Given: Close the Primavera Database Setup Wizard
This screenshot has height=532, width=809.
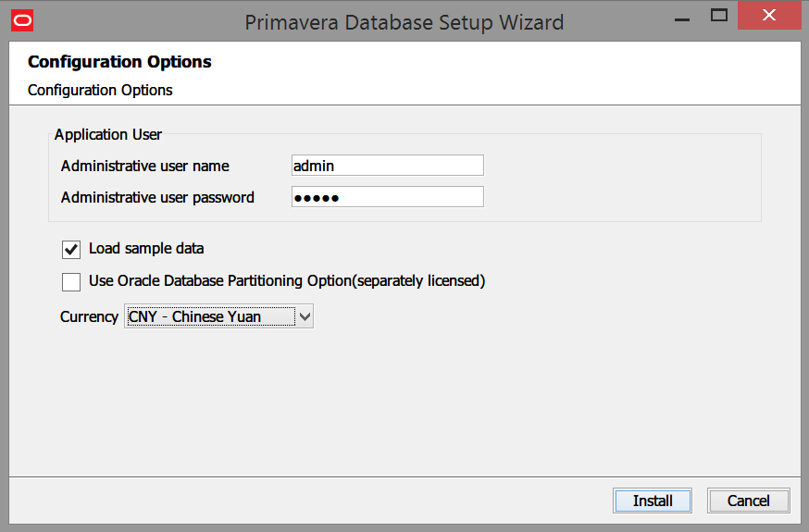Looking at the screenshot, I should click(769, 16).
